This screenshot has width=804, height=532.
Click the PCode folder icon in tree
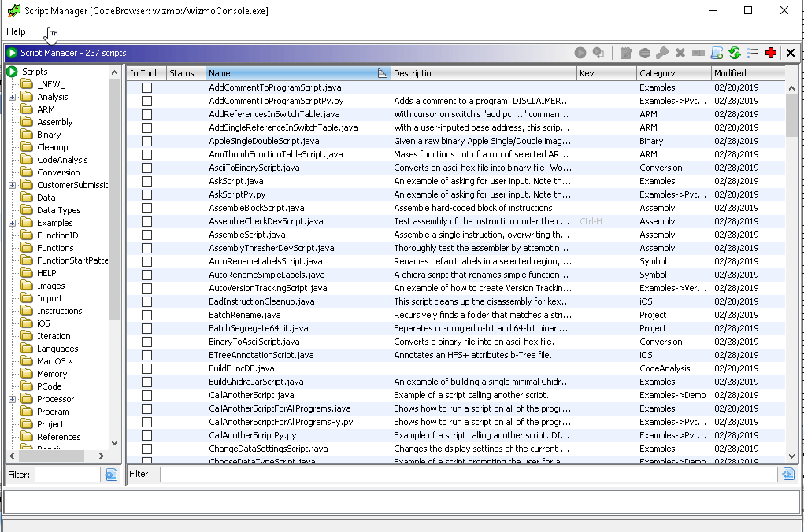pyautogui.click(x=27, y=386)
